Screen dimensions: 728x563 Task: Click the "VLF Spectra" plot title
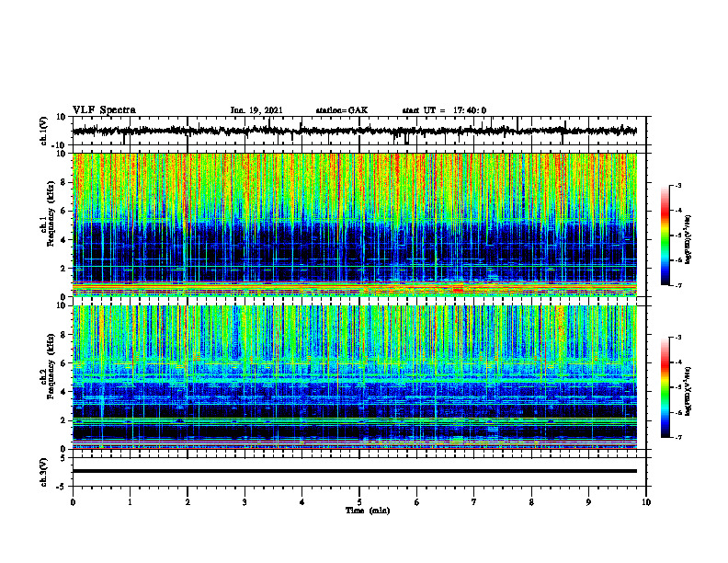pyautogui.click(x=104, y=109)
